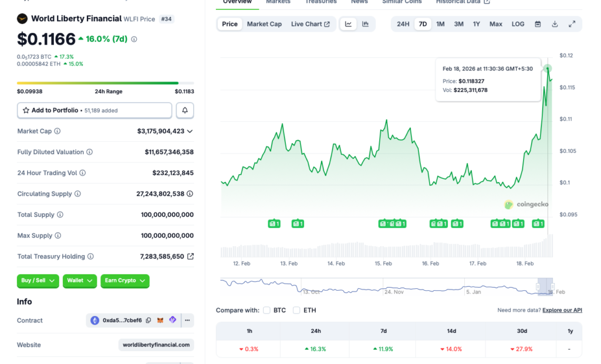Open the worldlibertyfinancial.com website link
Image resolution: width=601 pixels, height=364 pixels.
pos(156,345)
